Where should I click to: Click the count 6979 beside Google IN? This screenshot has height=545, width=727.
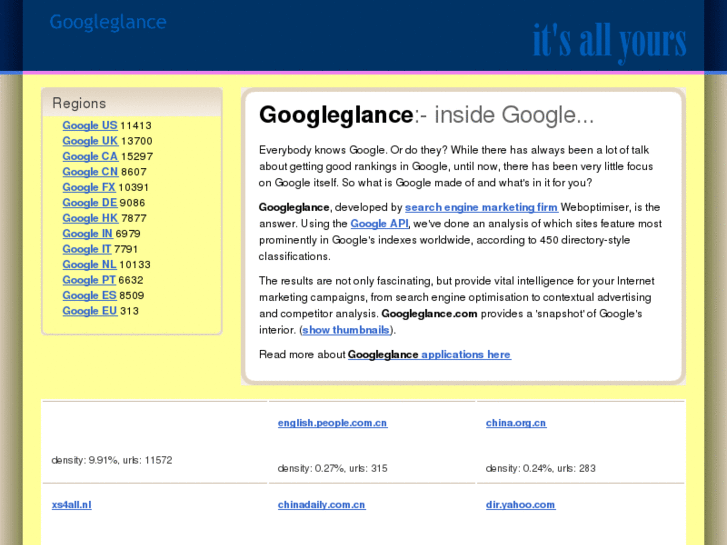(128, 234)
